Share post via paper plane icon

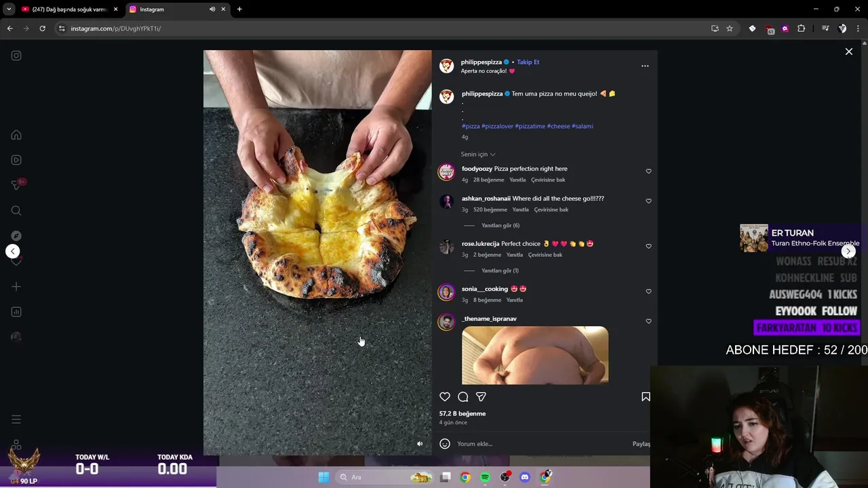coord(481,396)
